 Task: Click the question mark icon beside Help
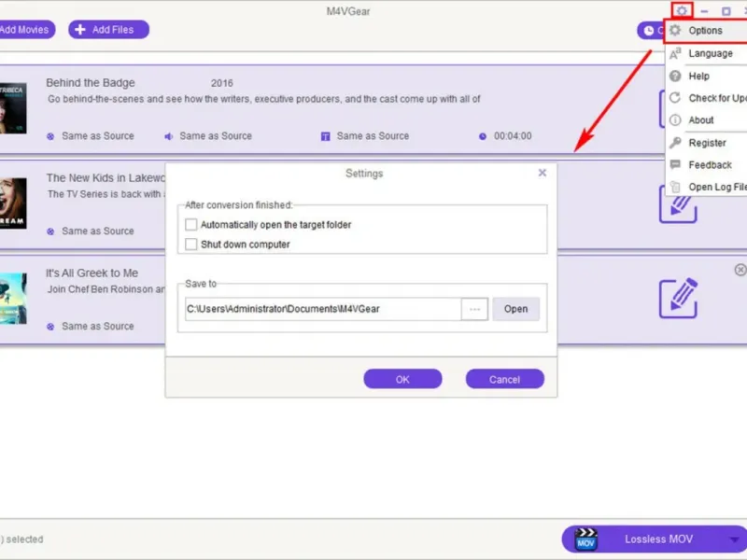pyautogui.click(x=675, y=77)
